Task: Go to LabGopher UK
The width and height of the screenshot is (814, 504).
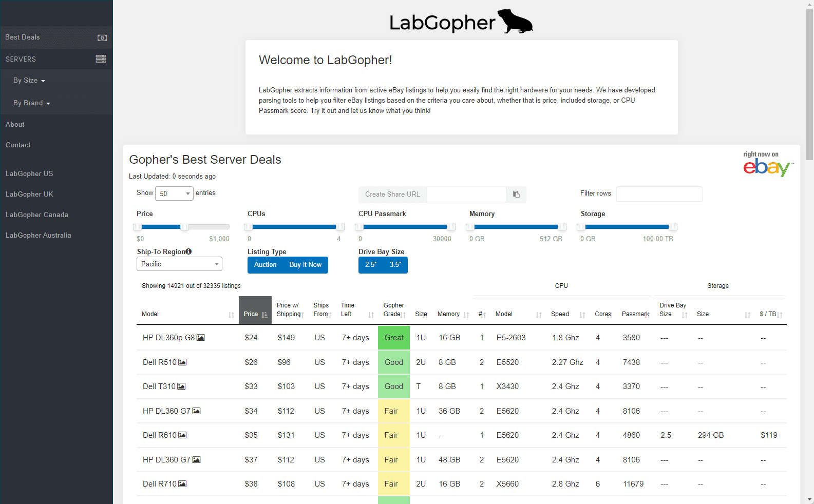Action: (29, 195)
